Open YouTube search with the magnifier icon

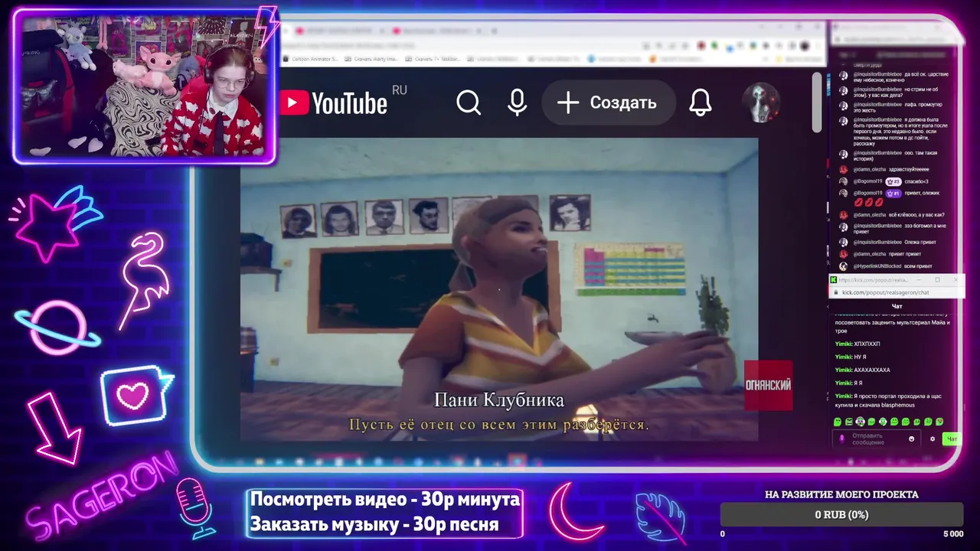click(x=469, y=103)
